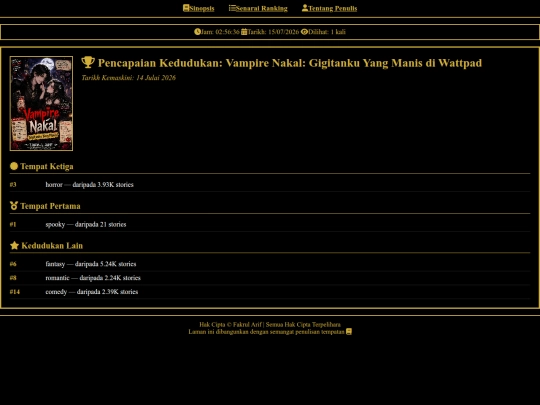Select the Tempat Pertama heading
Image resolution: width=540 pixels, height=405 pixels.
(50, 206)
